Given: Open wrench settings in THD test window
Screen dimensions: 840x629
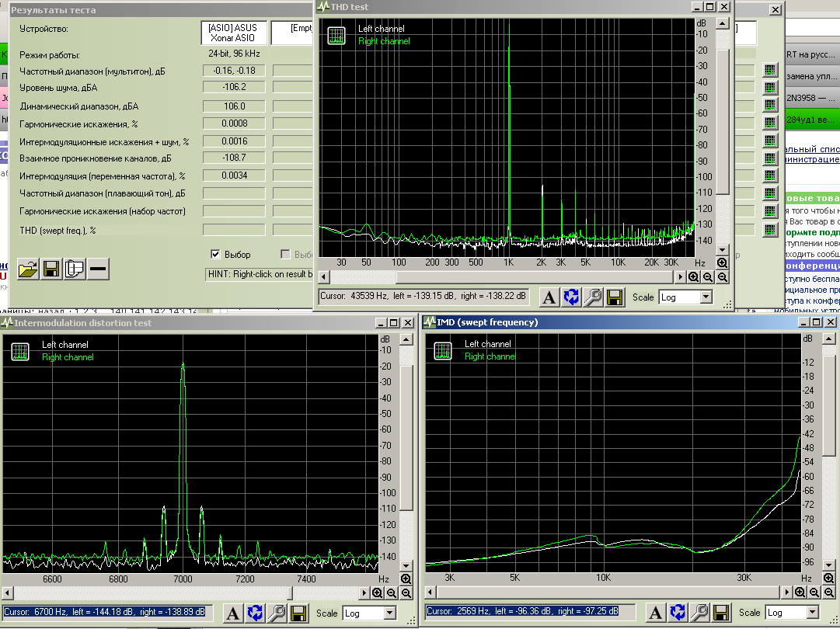Looking at the screenshot, I should [593, 297].
